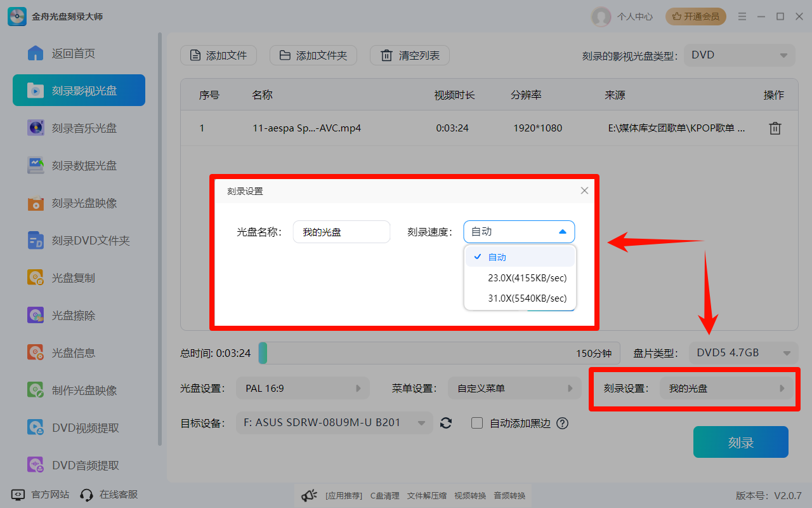Viewport: 812px width, 508px height.
Task: Open the 刻录数据光盘 section
Action: pos(79,165)
